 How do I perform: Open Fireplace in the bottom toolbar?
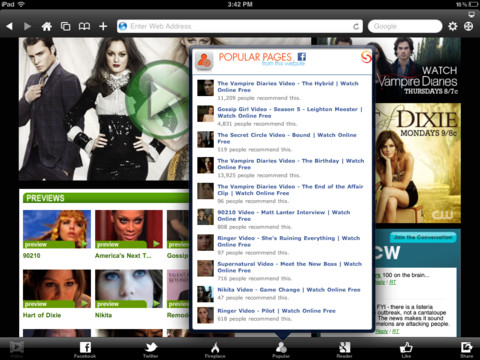pos(215,350)
